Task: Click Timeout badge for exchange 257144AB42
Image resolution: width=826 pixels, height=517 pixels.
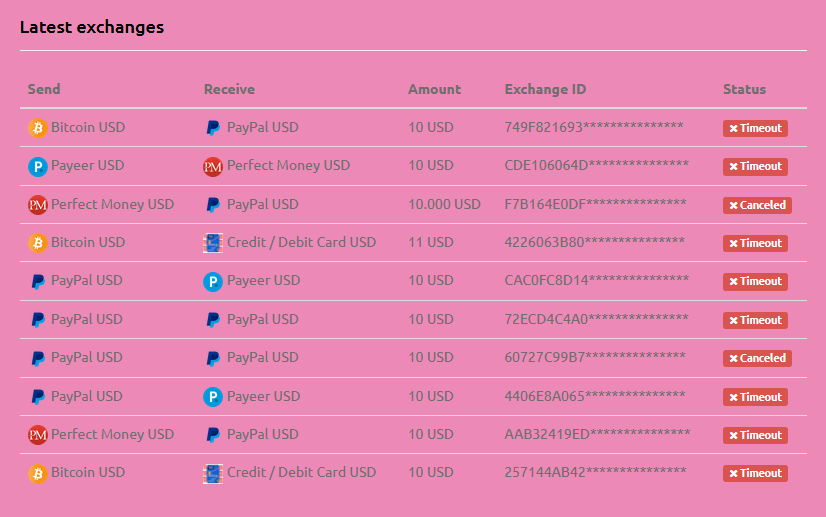Action: pyautogui.click(x=755, y=473)
